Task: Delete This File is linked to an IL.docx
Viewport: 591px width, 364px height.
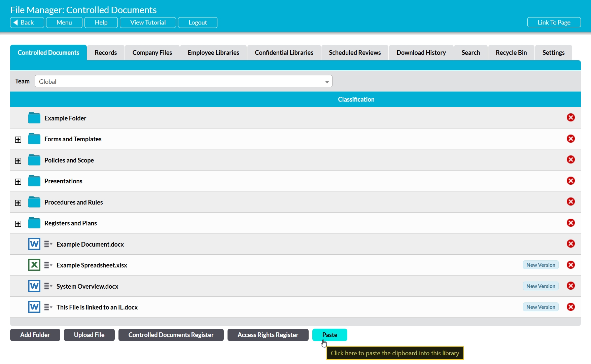Action: 570,307
